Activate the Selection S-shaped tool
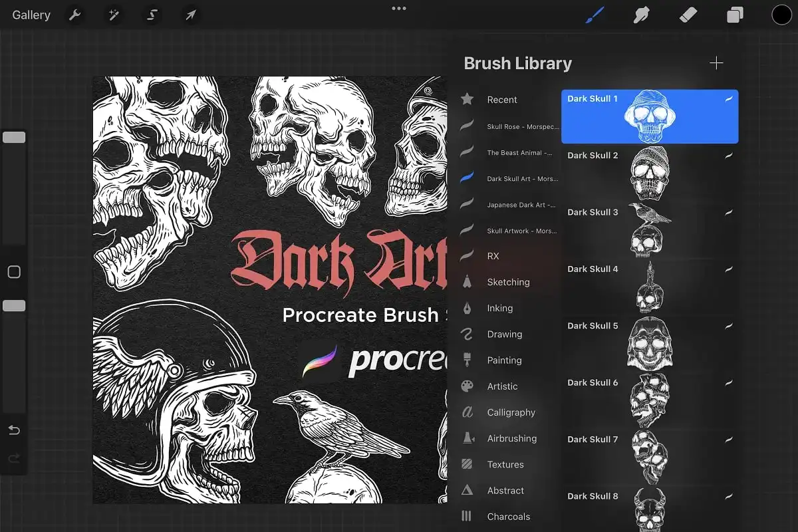Viewport: 798px width, 532px height. (x=152, y=15)
